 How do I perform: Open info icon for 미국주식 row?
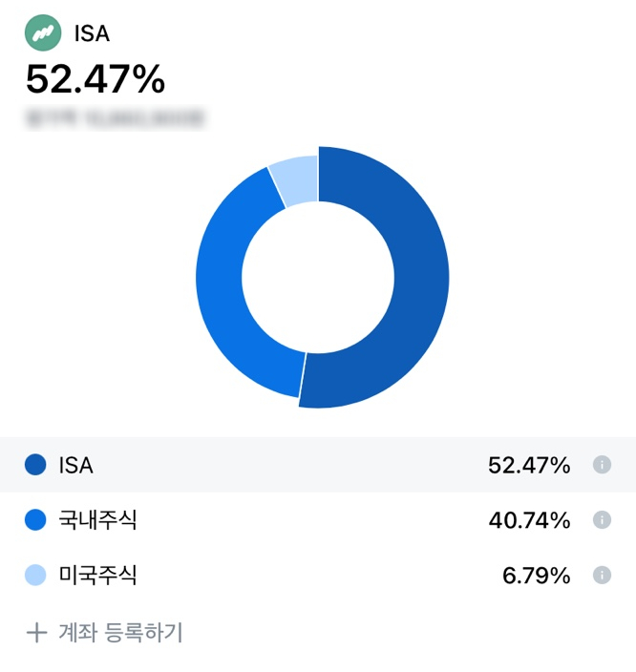tap(602, 576)
